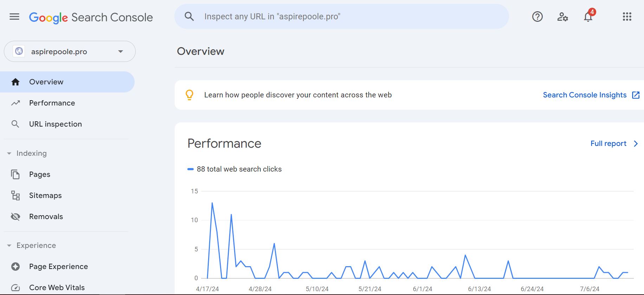This screenshot has height=295, width=644.
Task: Click the 6/24/24 date label
Action: pyautogui.click(x=532, y=289)
